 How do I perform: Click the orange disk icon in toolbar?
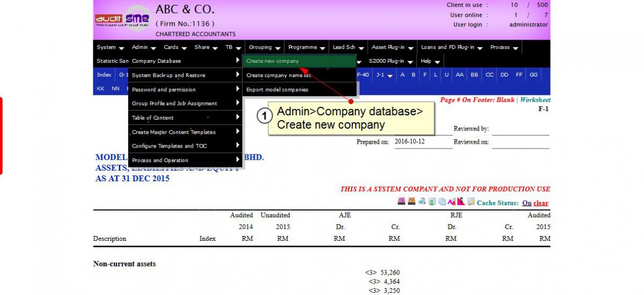click(411, 202)
